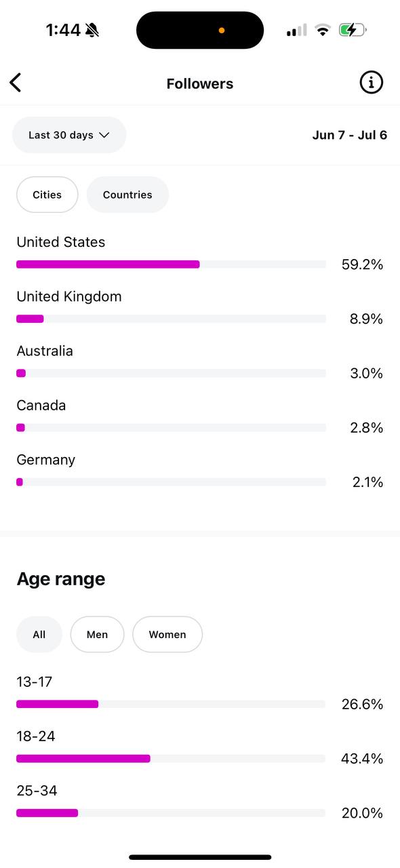The height and width of the screenshot is (868, 400).
Task: Select the United Kingdom row
Action: coord(200,308)
